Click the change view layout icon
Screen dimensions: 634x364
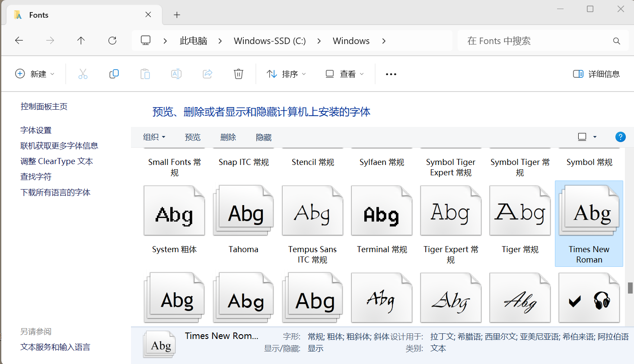click(x=582, y=137)
